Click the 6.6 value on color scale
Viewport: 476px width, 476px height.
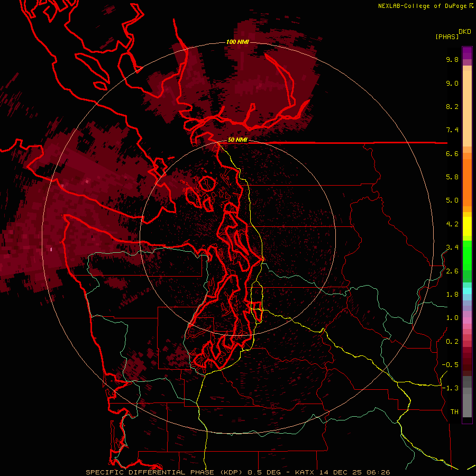[x=452, y=153]
